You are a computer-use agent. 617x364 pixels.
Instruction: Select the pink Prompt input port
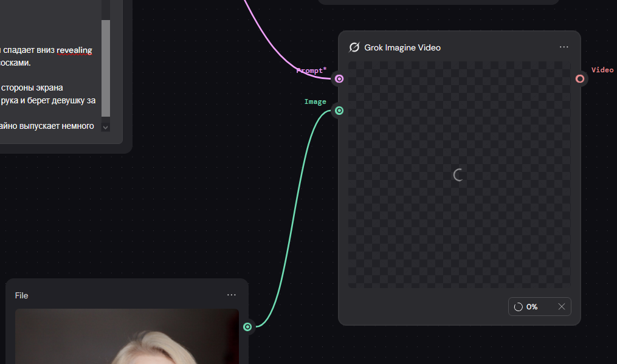pos(339,79)
